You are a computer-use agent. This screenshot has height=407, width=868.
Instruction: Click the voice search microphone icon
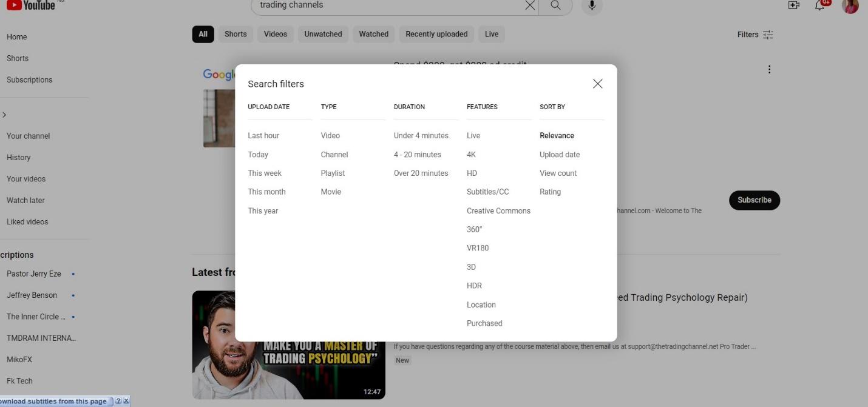[591, 5]
